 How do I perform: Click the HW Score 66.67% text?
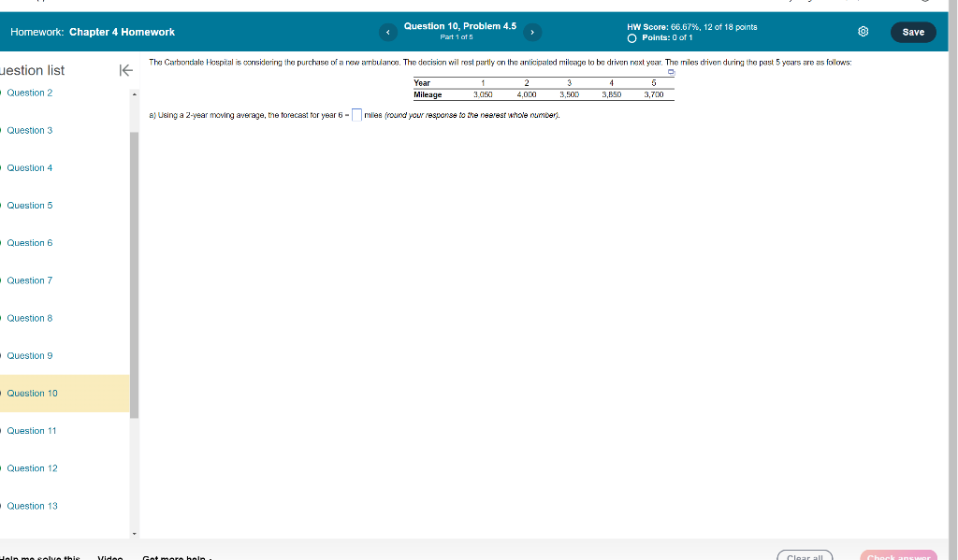click(691, 27)
